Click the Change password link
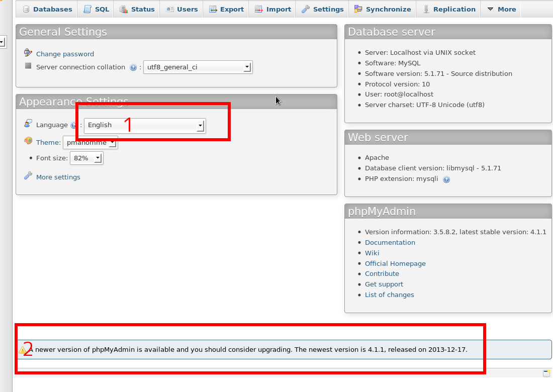The image size is (553, 392). pyautogui.click(x=65, y=54)
